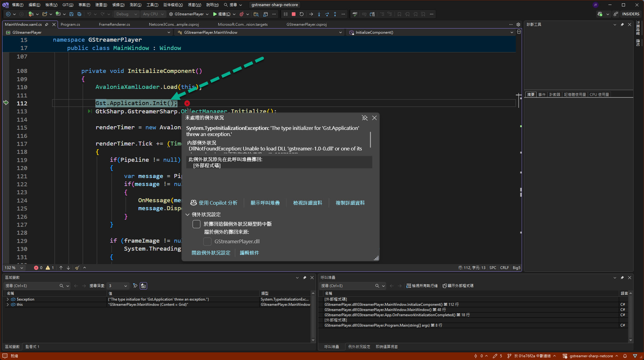Click the view details link
Screen dimensions: 644x360
[307, 203]
